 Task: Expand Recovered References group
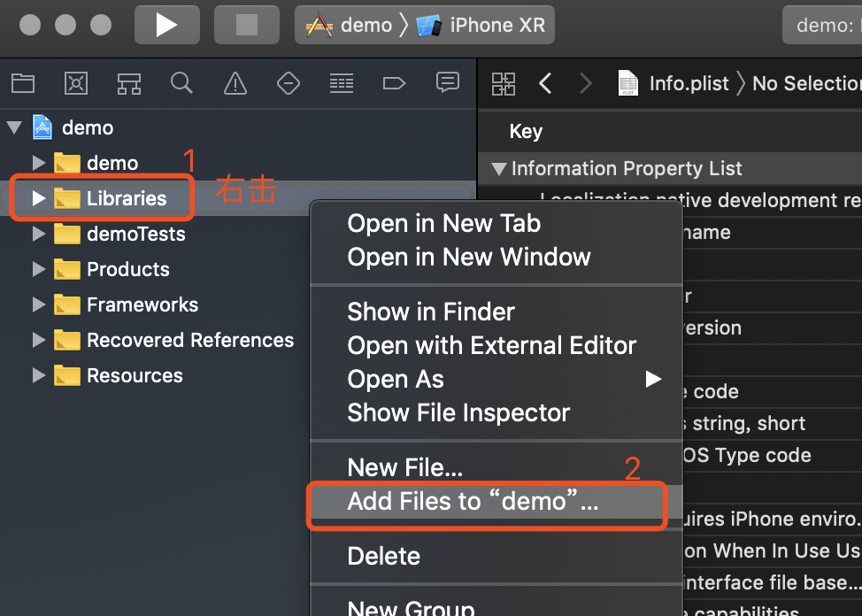[x=38, y=340]
